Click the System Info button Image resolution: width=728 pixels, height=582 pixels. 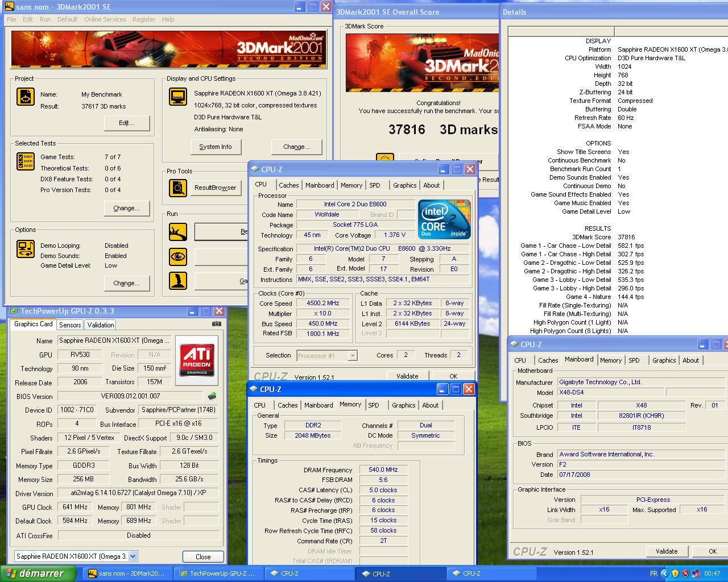216,147
